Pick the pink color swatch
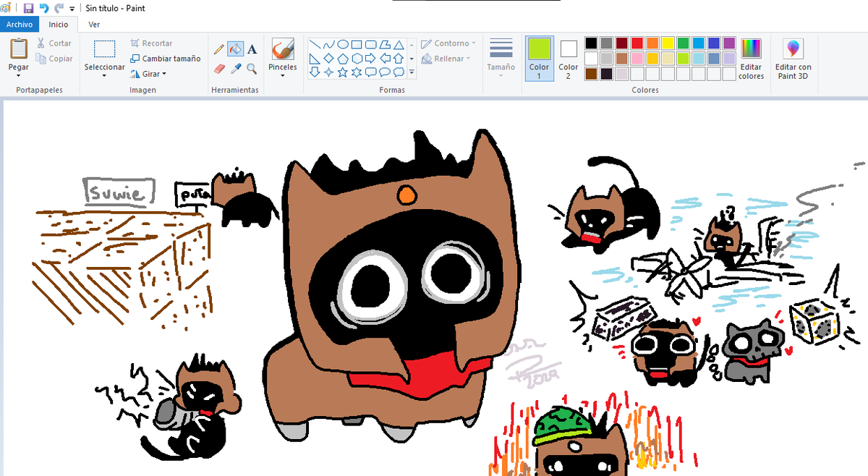Image resolution: width=868 pixels, height=476 pixels. pyautogui.click(x=637, y=59)
